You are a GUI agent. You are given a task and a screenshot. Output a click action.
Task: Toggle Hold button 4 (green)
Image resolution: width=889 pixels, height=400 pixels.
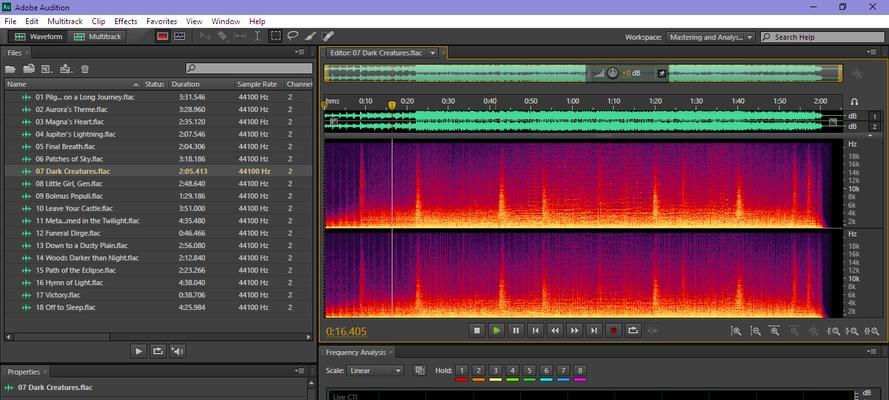[x=512, y=371]
